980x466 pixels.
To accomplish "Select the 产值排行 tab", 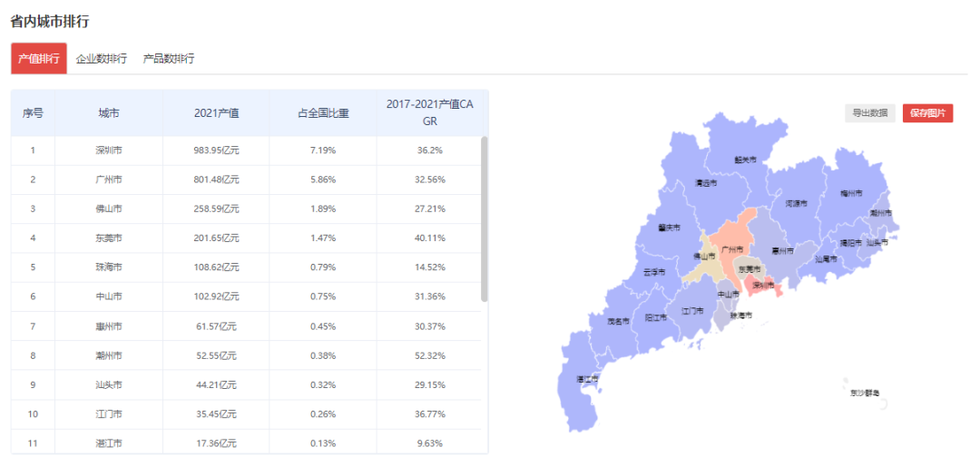I will (x=39, y=59).
